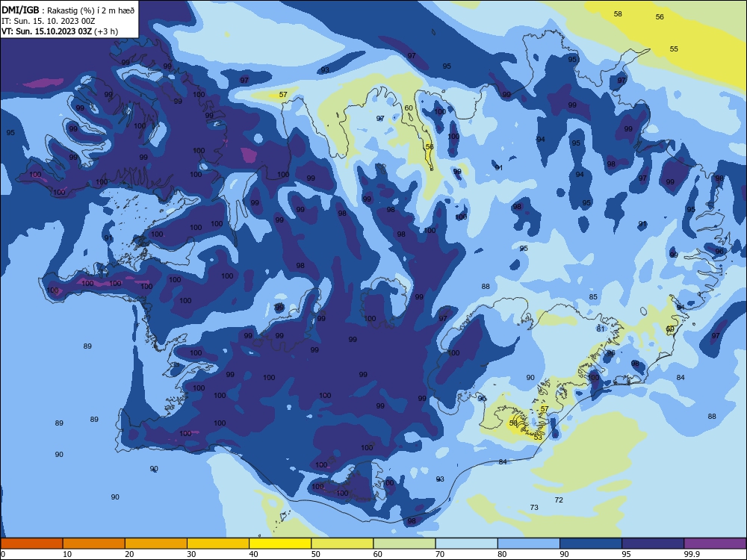Click the humidity value '81' on the map
The width and height of the screenshot is (747, 560).
601,329
